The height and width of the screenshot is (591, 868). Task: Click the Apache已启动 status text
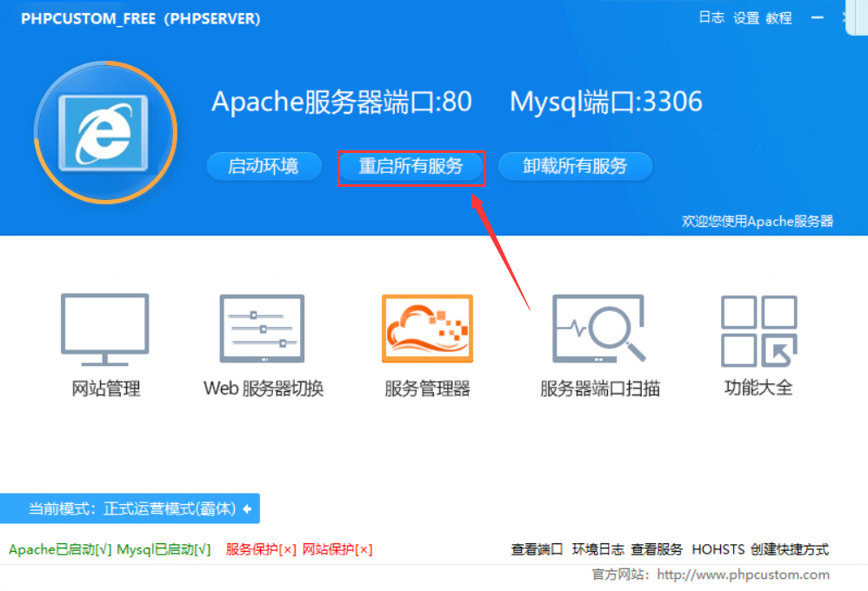click(x=60, y=549)
